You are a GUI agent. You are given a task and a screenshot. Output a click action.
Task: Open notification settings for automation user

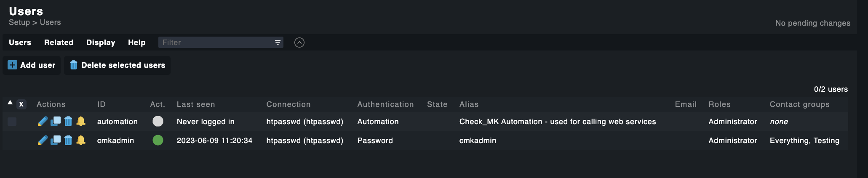point(81,122)
